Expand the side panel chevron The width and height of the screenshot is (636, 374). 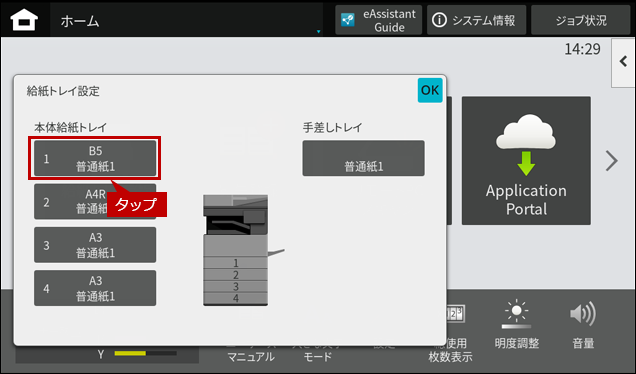pyautogui.click(x=623, y=62)
